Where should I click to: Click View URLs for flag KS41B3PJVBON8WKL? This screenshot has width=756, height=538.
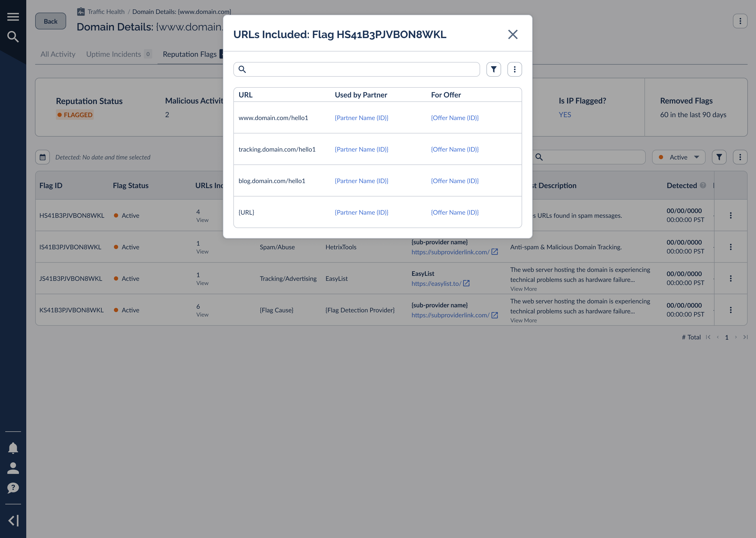(x=202, y=314)
